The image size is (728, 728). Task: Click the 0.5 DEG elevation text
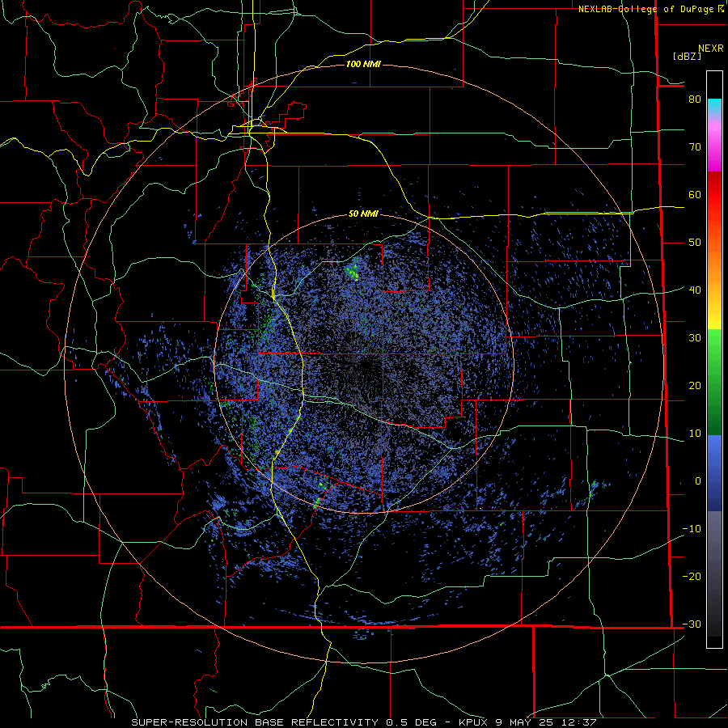click(414, 722)
